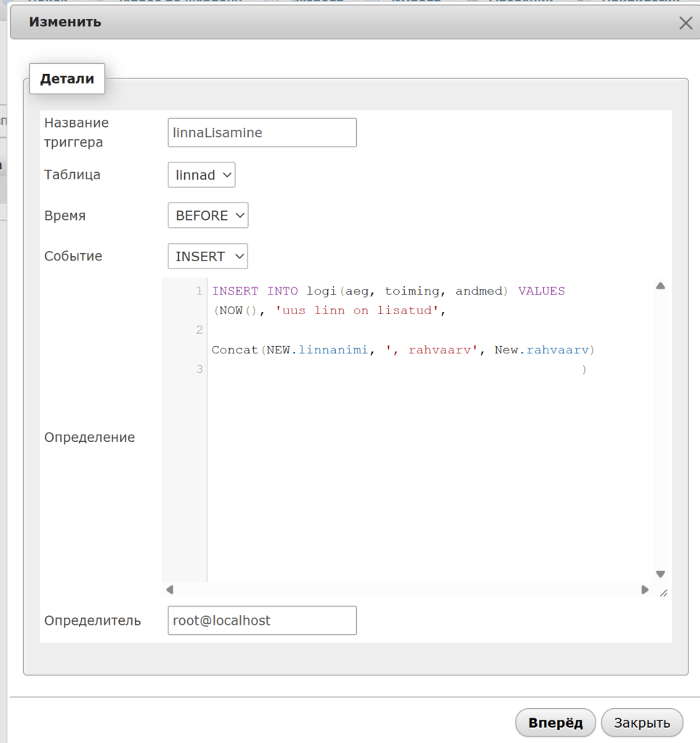The height and width of the screenshot is (743, 700).
Task: Click NOW() in the definition code
Action: pos(238,311)
